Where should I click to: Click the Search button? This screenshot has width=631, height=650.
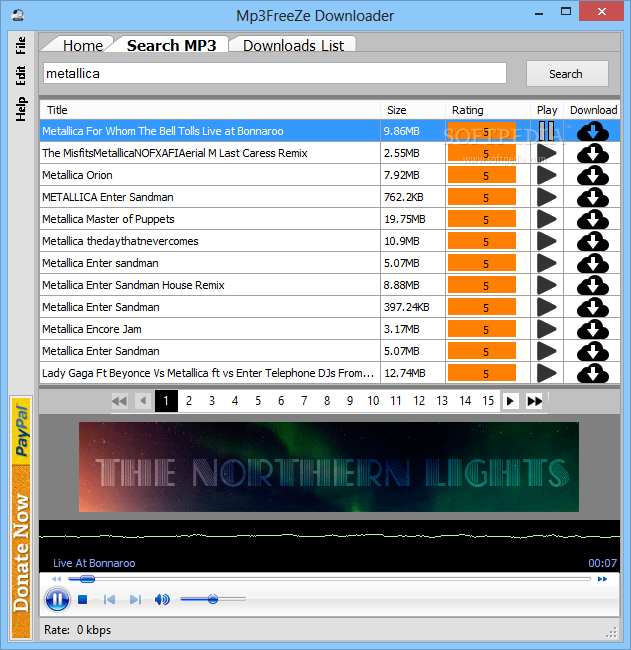[567, 74]
